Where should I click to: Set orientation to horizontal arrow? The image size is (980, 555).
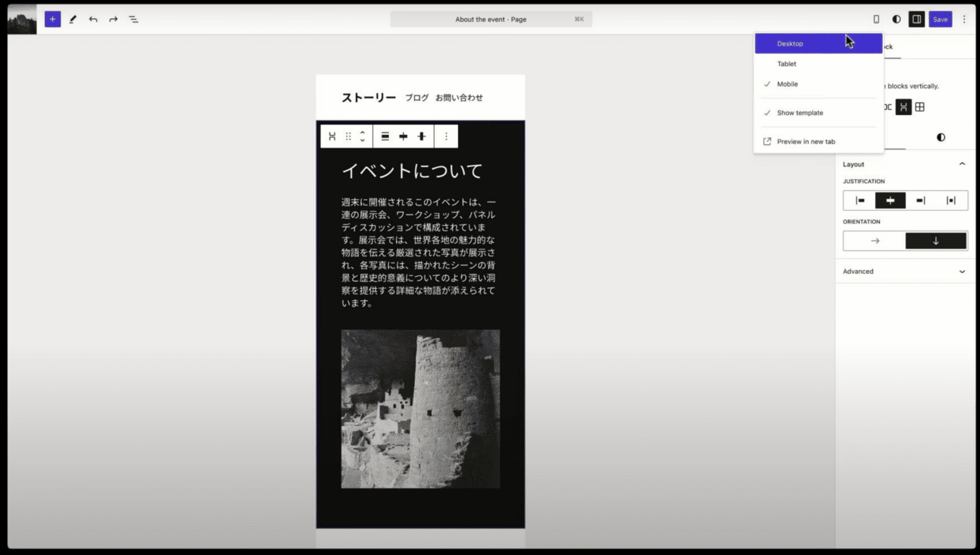[875, 241]
